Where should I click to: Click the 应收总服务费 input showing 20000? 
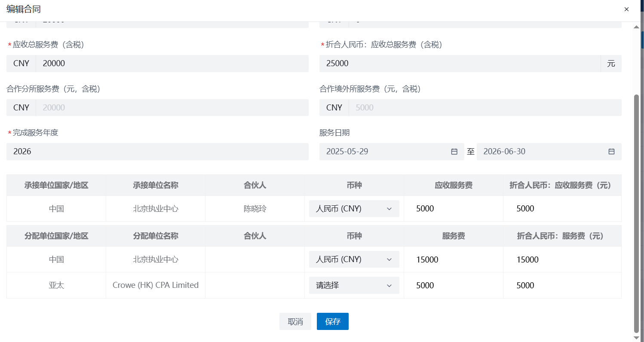coord(172,64)
